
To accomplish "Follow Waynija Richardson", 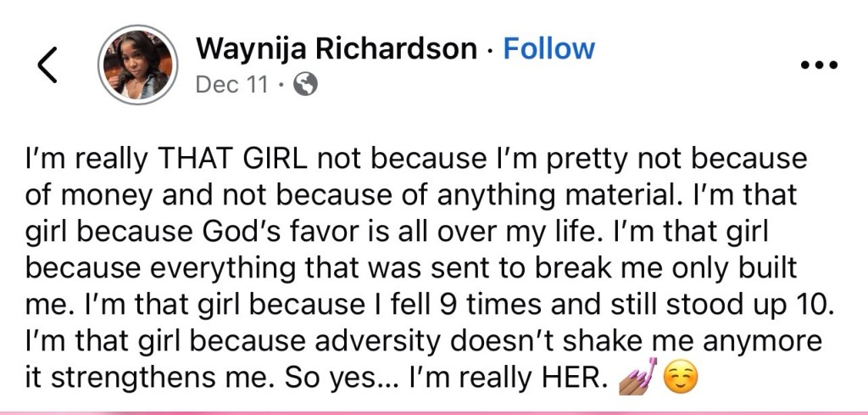I will tap(549, 48).
